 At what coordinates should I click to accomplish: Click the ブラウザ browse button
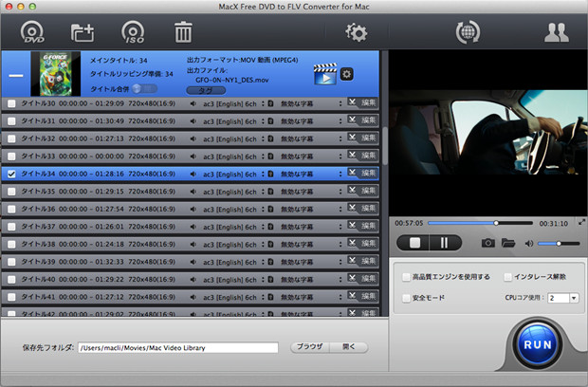(x=310, y=347)
